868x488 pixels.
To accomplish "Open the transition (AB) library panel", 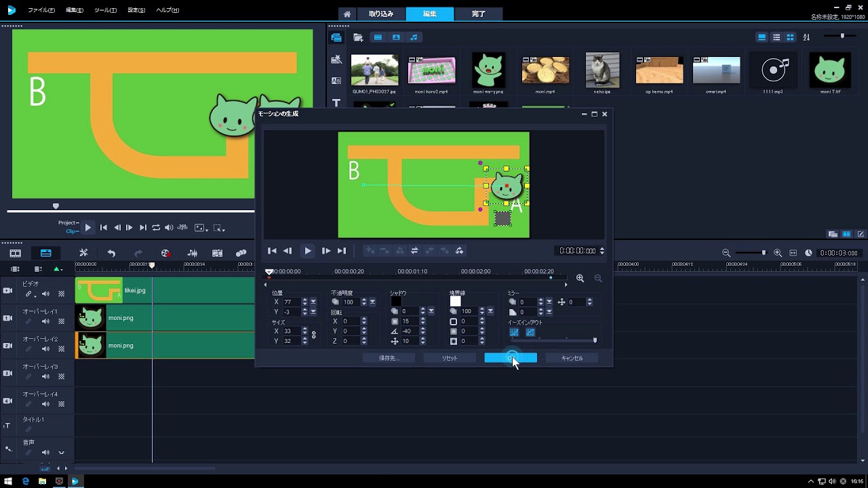I will pyautogui.click(x=336, y=81).
